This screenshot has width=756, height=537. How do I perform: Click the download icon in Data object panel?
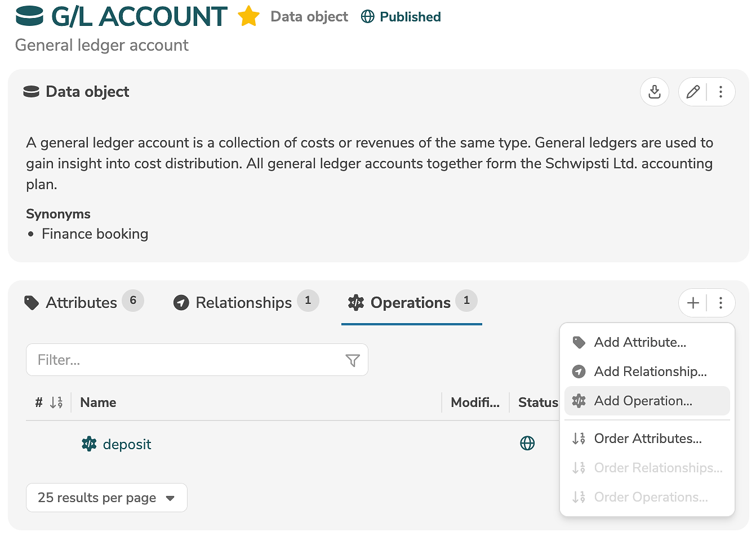[654, 92]
